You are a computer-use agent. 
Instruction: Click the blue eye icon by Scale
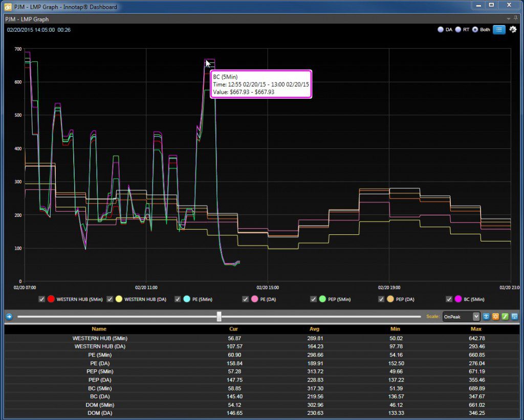[x=486, y=317]
